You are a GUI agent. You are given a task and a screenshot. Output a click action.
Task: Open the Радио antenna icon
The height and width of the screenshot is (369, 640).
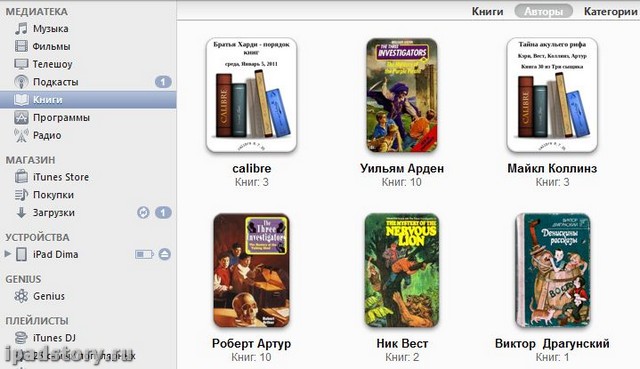pos(21,135)
